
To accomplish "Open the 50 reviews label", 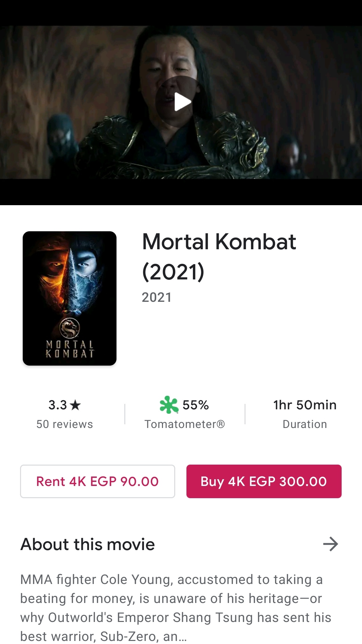I will point(65,424).
